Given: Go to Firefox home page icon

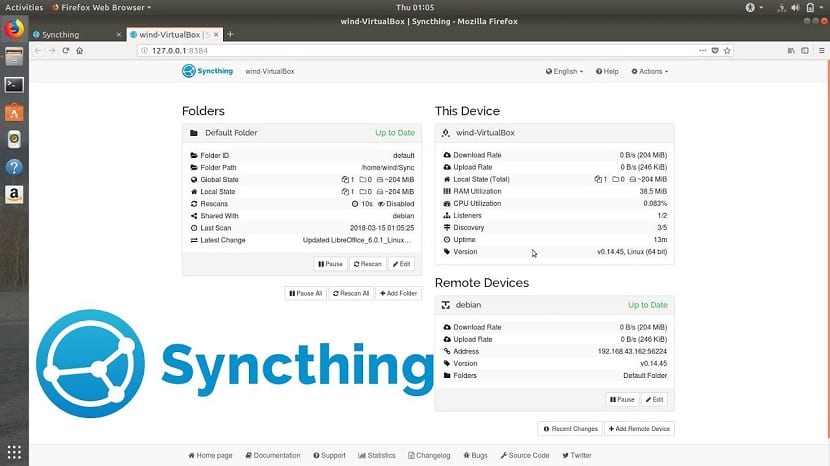Looking at the screenshot, I should coord(79,51).
